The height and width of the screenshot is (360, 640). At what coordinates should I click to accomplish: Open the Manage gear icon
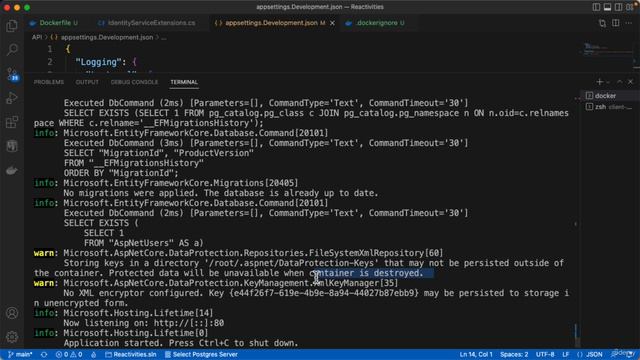coord(12,337)
